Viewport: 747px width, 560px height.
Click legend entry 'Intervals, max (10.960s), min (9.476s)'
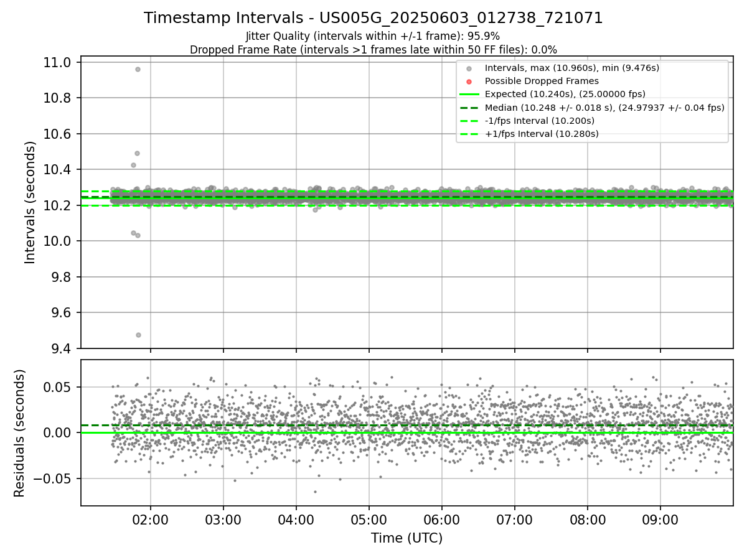571,68
